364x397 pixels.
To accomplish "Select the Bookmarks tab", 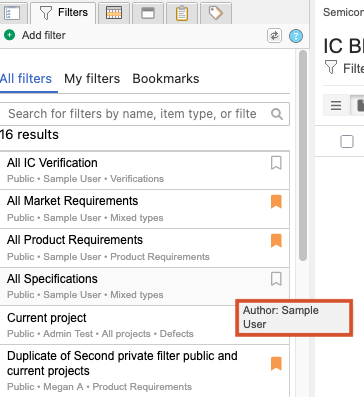I will (x=166, y=79).
